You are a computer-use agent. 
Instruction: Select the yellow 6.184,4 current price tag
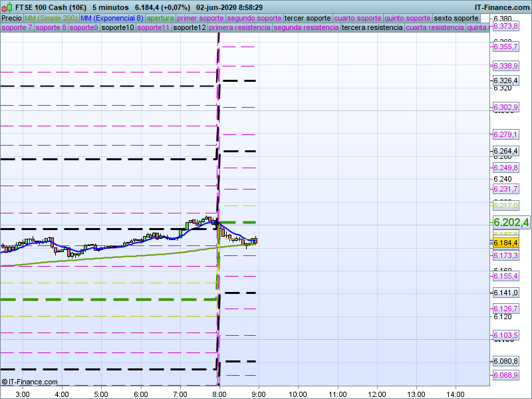coord(505,243)
